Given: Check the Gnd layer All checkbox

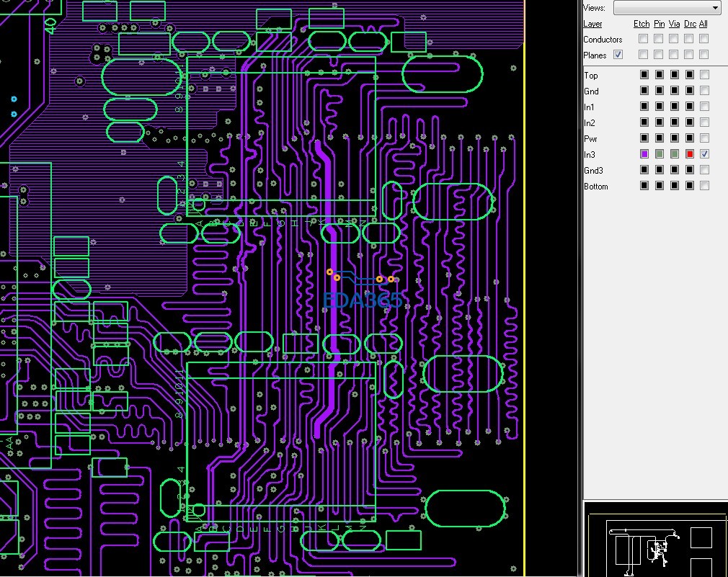Looking at the screenshot, I should pyautogui.click(x=705, y=90).
